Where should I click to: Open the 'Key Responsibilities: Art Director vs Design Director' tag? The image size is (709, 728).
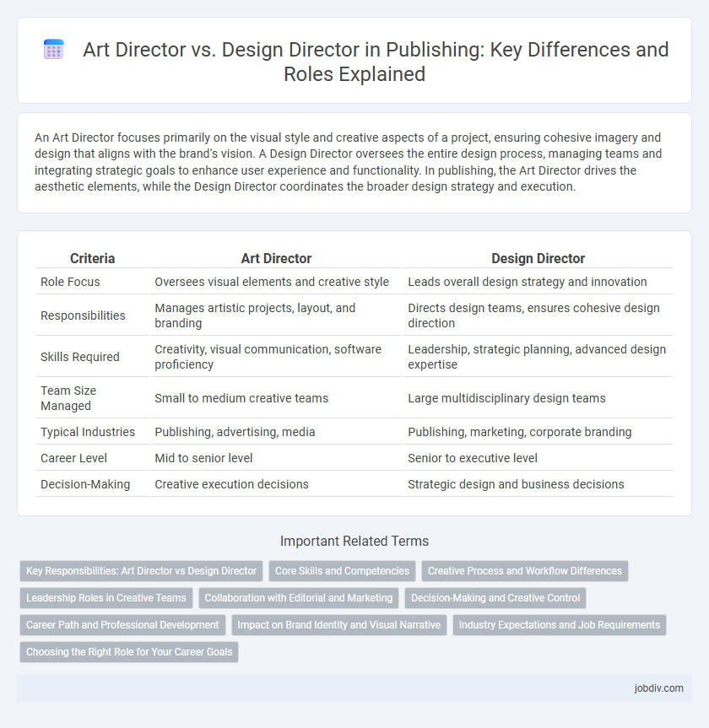(x=141, y=571)
